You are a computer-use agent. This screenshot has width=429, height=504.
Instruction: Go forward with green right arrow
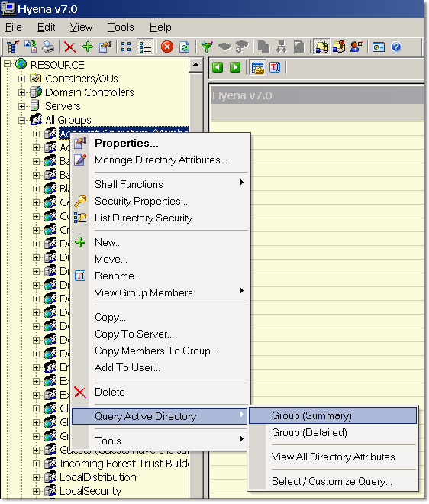235,67
